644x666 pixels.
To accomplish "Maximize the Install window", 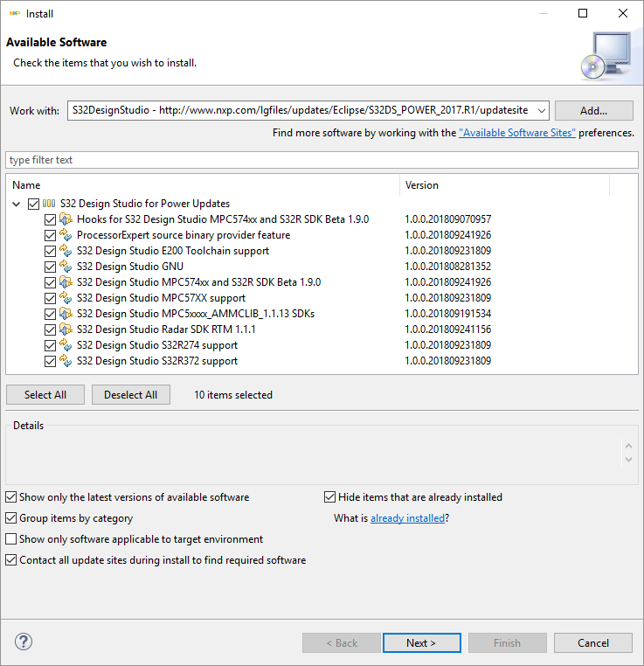I will click(583, 14).
